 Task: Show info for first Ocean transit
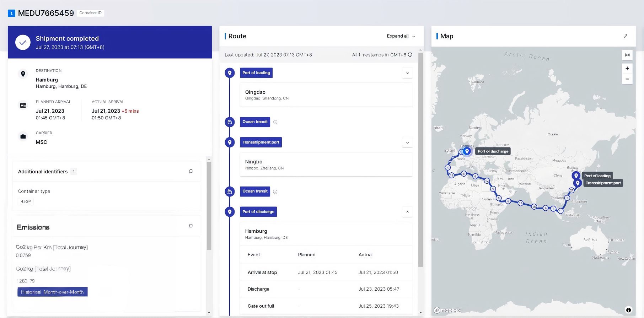(275, 122)
